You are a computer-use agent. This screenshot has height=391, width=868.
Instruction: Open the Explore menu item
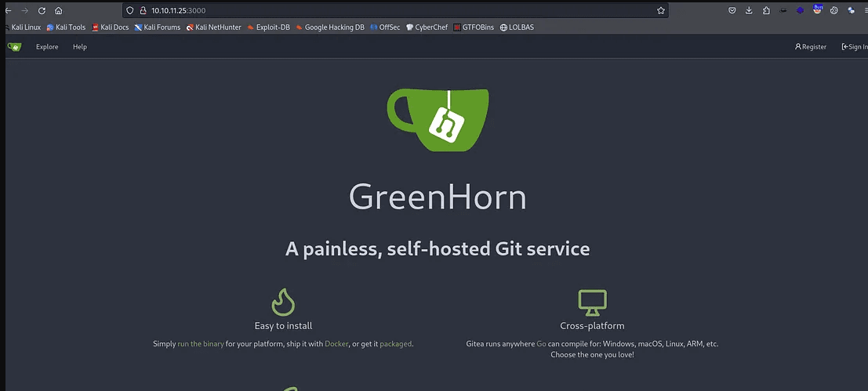point(47,47)
